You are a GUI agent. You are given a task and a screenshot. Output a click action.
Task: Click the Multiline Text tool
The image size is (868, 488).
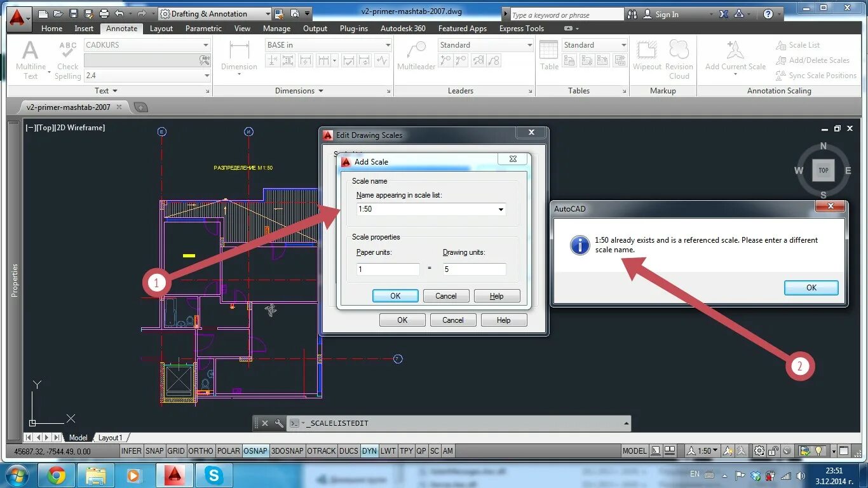(31, 60)
